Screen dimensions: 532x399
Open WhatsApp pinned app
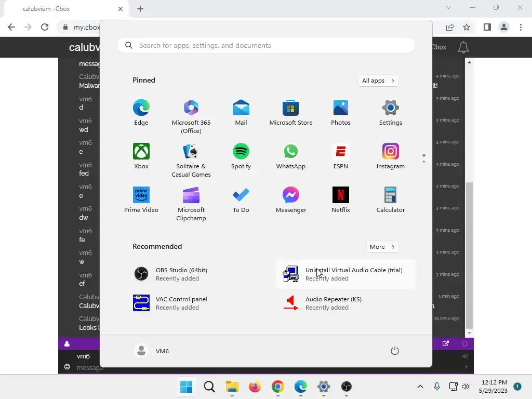[x=291, y=156]
